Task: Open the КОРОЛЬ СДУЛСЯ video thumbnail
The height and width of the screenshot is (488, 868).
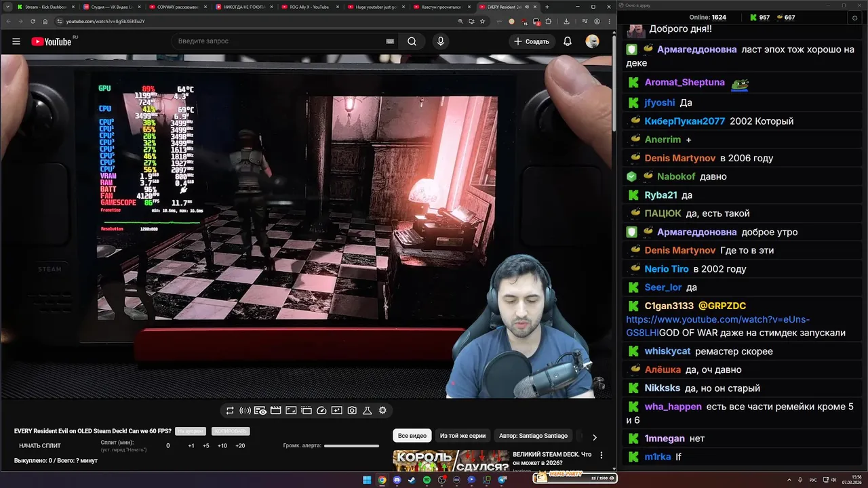Action: point(450,461)
